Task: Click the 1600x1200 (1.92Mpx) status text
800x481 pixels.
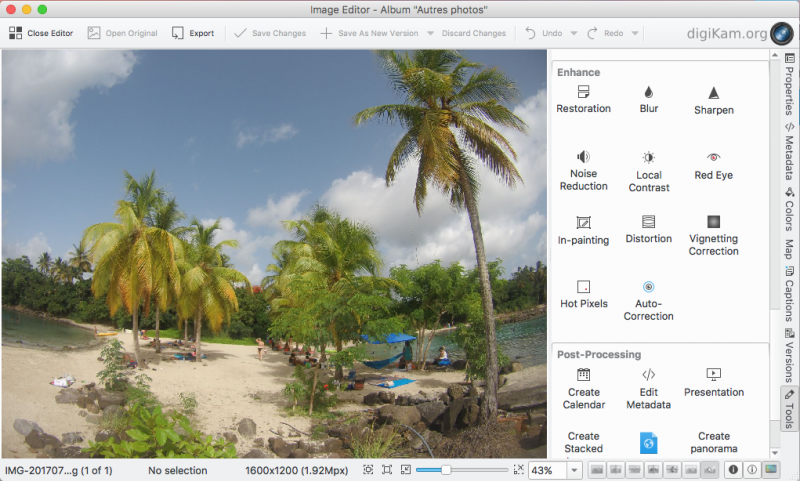Action: click(296, 470)
